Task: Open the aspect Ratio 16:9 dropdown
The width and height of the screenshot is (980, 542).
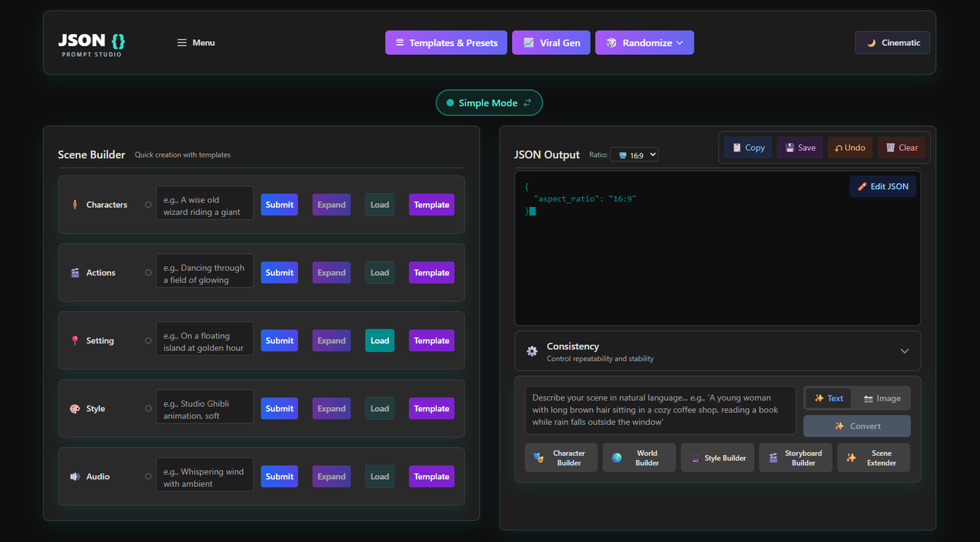Action: click(x=634, y=155)
